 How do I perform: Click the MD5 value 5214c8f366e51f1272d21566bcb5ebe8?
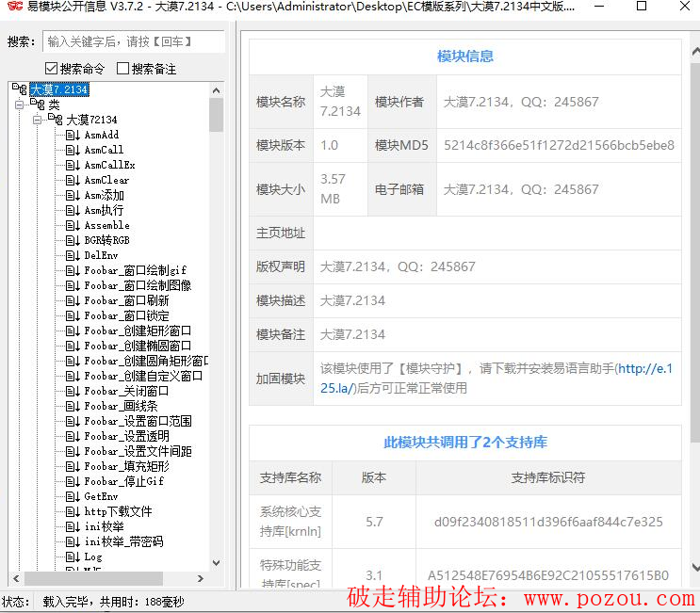click(x=559, y=145)
